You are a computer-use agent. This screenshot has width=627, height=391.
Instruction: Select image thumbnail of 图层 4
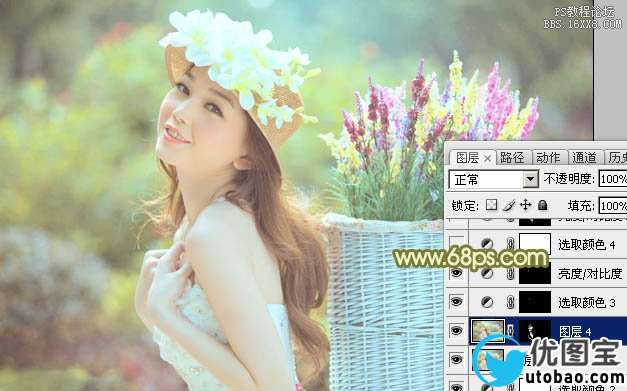click(487, 331)
